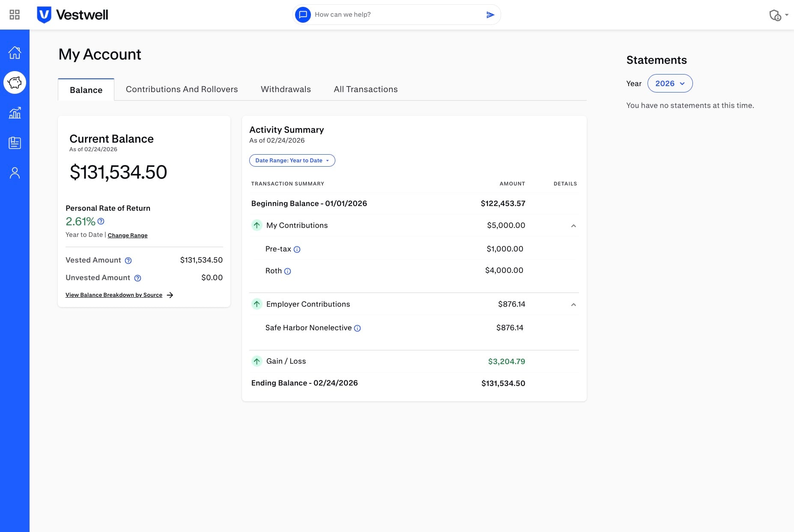The image size is (794, 532).
Task: Open the investments chart icon in sidebar
Action: click(x=15, y=113)
